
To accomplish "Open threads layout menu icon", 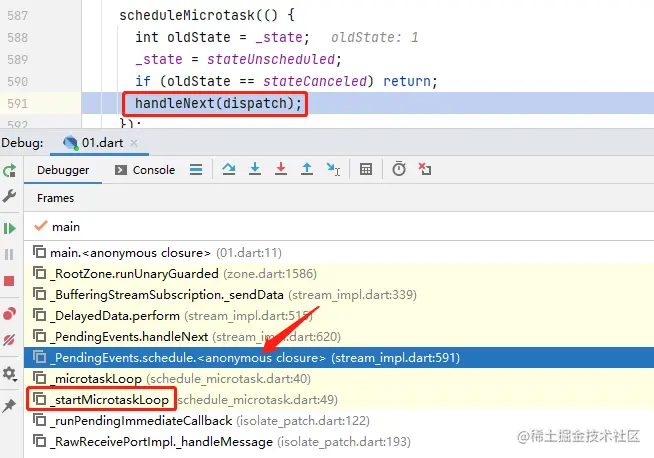I will 196,169.
